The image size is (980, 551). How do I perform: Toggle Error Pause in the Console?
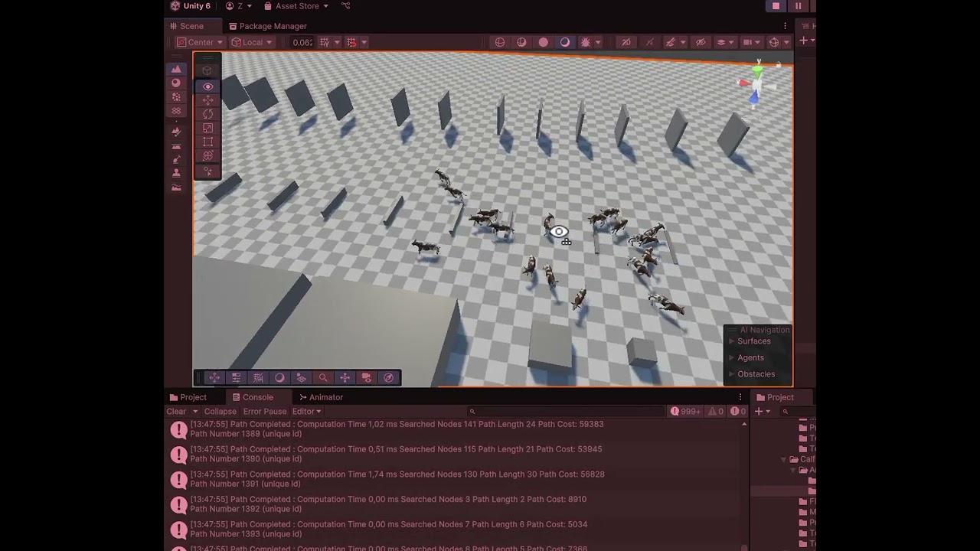point(265,411)
